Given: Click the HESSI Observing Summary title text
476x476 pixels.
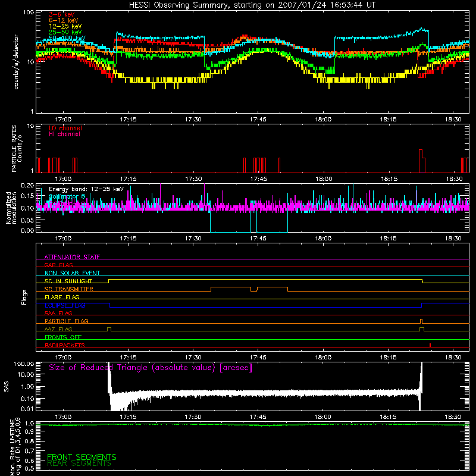Looking at the screenshot, I should (252, 5).
